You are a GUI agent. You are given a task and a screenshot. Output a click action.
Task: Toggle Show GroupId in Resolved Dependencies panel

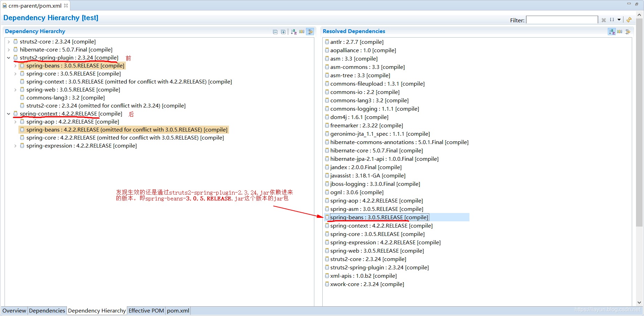click(620, 32)
